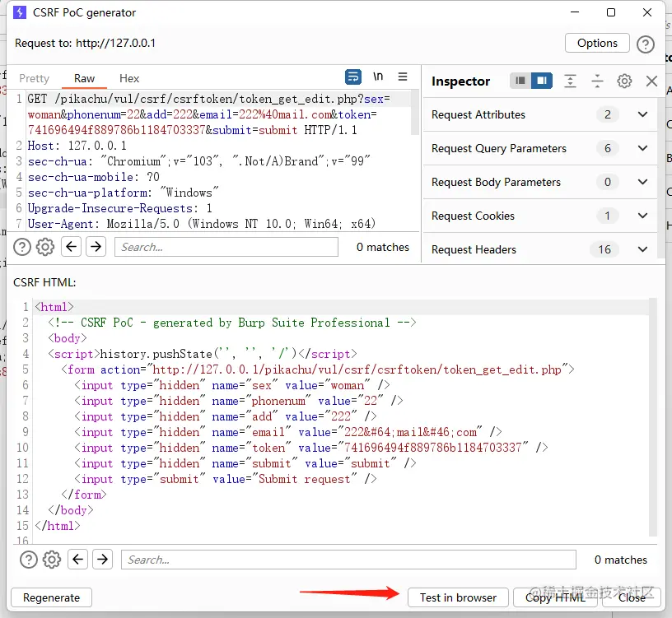The width and height of the screenshot is (672, 618).
Task: Click the request editor vertical scrollbar
Action: pyautogui.click(x=414, y=112)
